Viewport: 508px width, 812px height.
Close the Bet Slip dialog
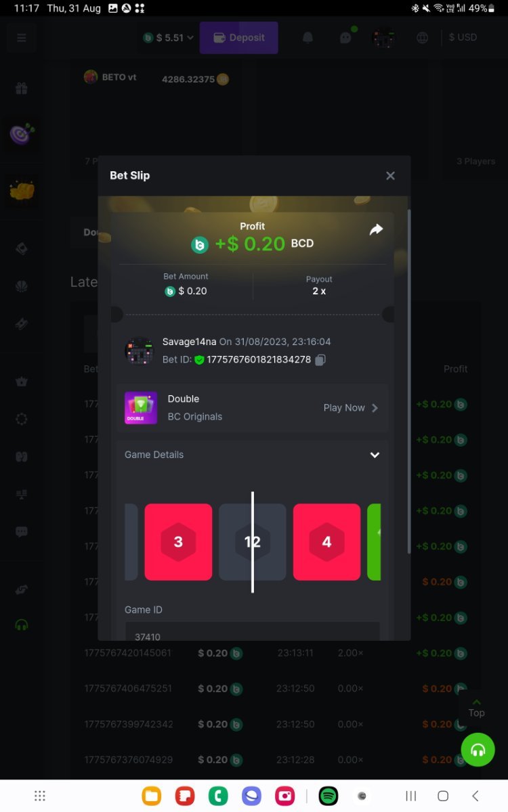coord(390,176)
